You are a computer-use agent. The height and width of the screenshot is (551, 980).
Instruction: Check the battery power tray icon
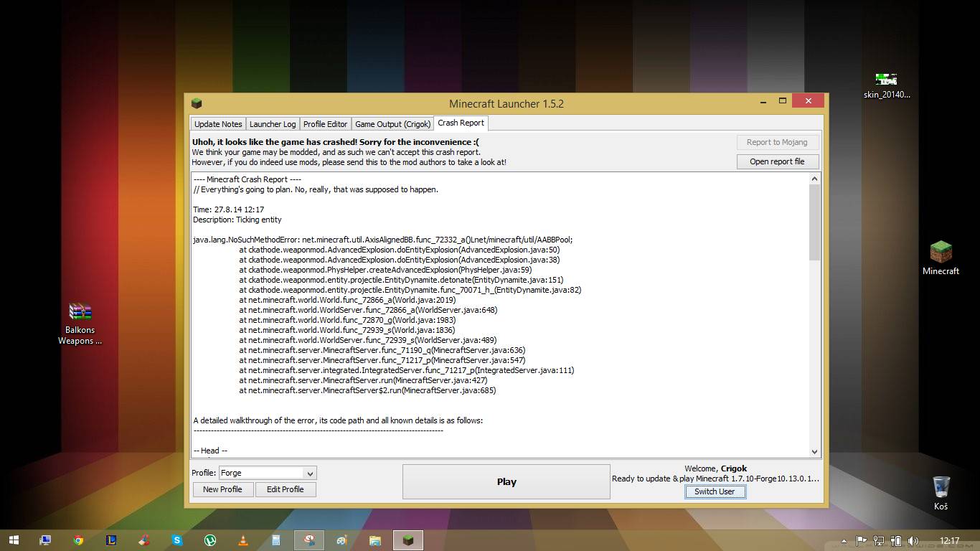(896, 541)
